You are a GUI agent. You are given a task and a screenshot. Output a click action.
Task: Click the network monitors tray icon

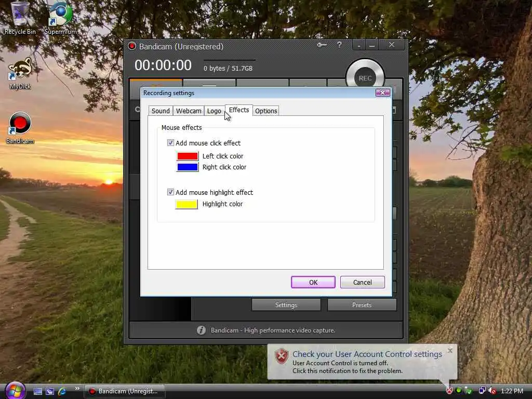(482, 391)
